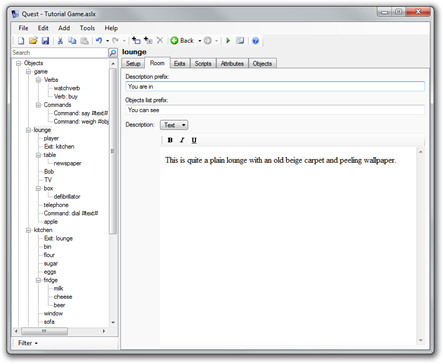The width and height of the screenshot is (443, 364).
Task: Apply Underline formatting to the description
Action: click(x=194, y=140)
